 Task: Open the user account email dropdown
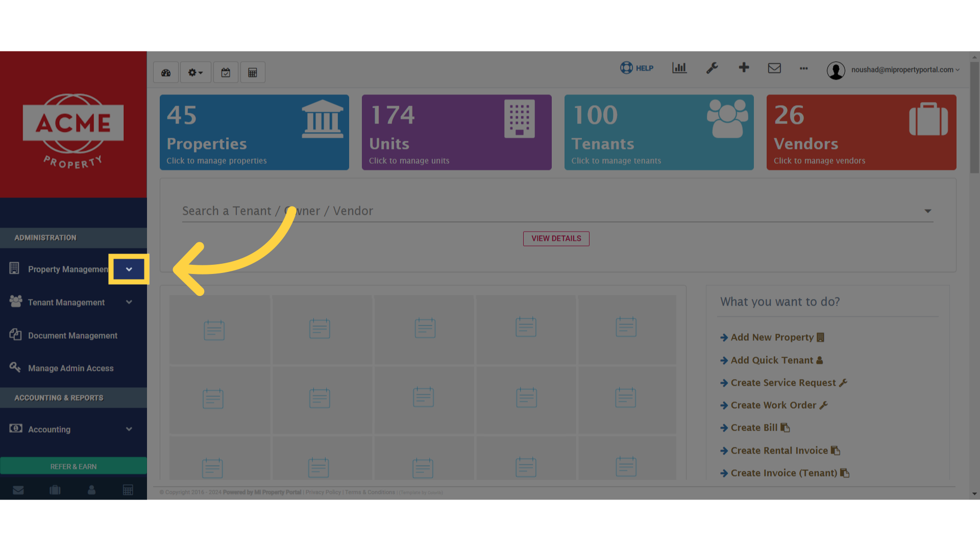click(x=893, y=70)
